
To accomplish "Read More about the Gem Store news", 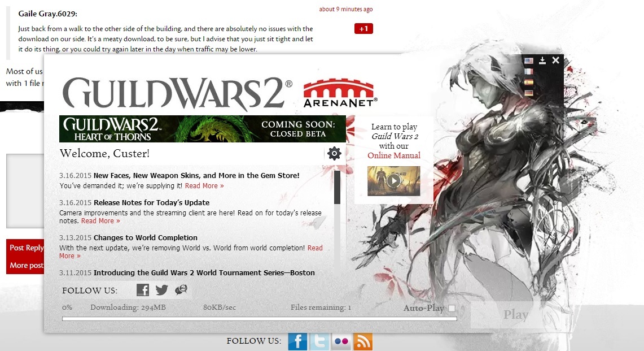I will click(204, 186).
